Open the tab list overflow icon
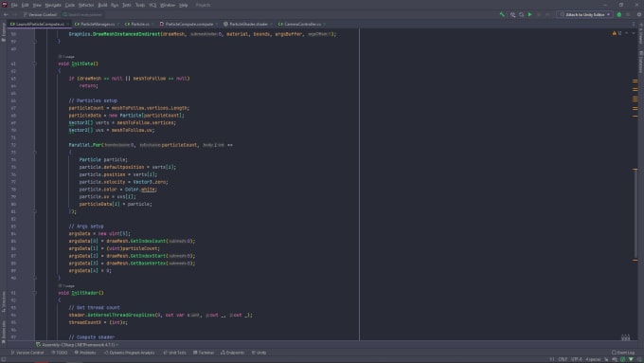 [x=634, y=25]
